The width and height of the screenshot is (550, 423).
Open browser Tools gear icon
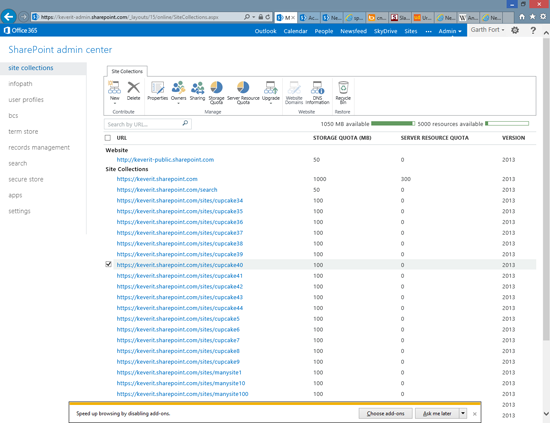(543, 16)
